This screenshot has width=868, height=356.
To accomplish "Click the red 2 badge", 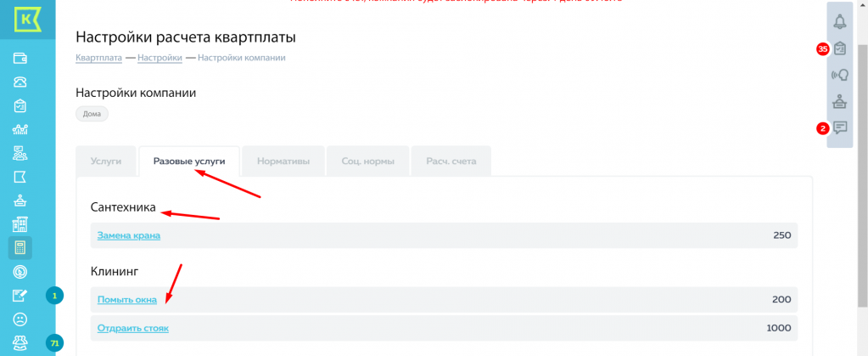I will point(823,128).
